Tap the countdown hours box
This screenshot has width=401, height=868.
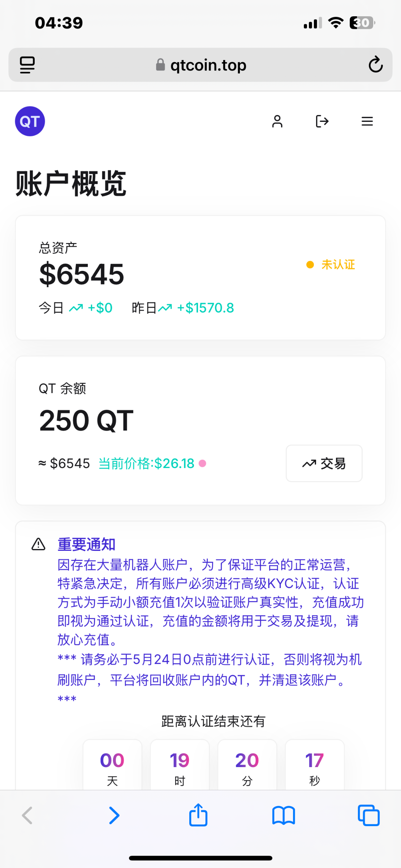coord(180,765)
